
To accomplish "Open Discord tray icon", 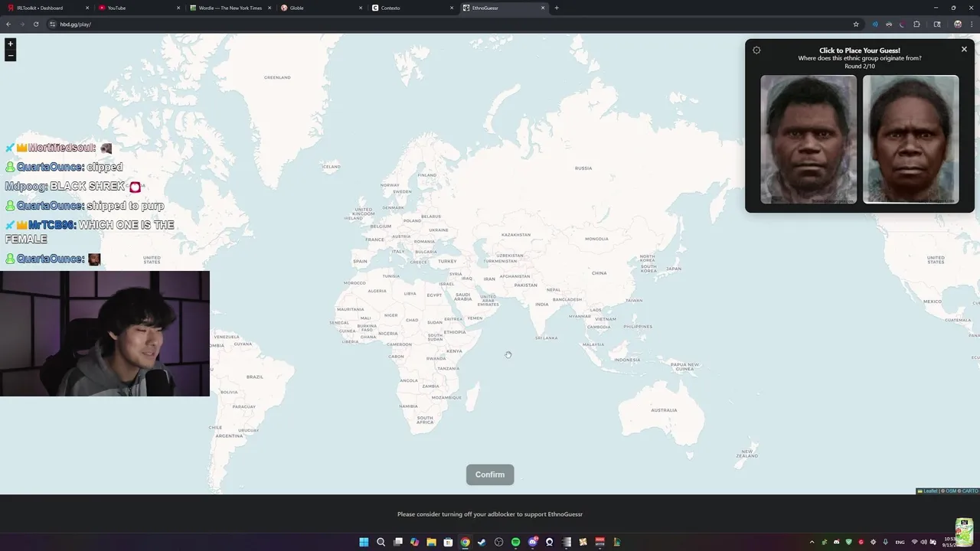I will coord(837,542).
